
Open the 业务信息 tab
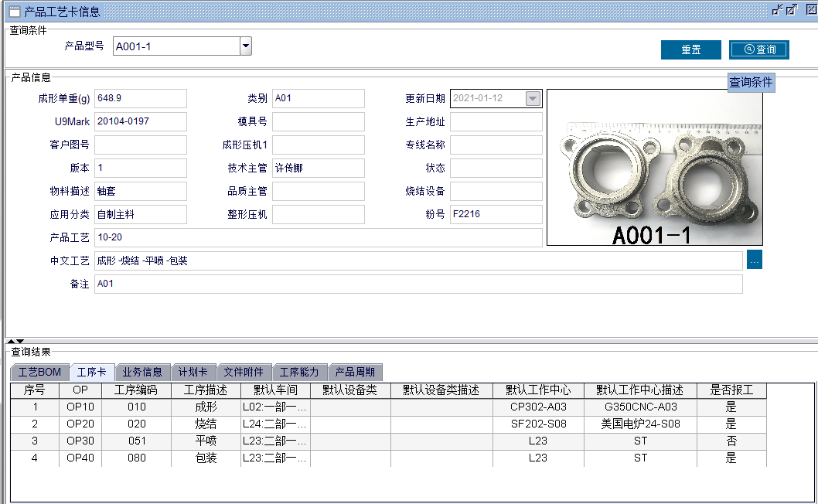pyautogui.click(x=142, y=373)
